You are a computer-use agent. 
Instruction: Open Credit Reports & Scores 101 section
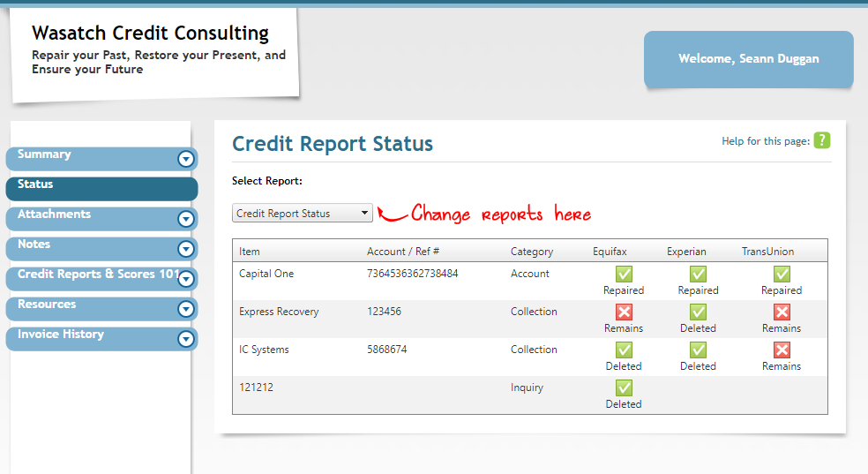pyautogui.click(x=101, y=279)
